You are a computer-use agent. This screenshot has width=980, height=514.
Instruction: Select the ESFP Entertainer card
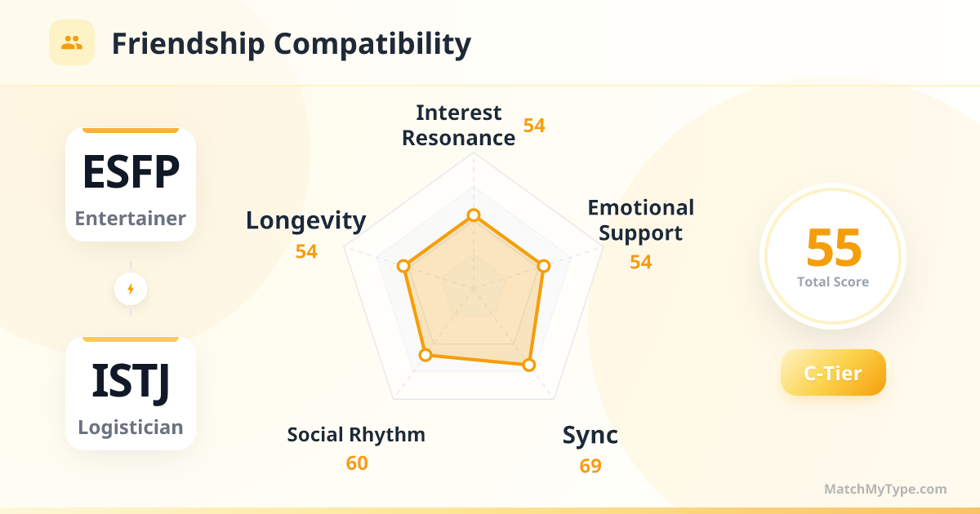(x=131, y=185)
